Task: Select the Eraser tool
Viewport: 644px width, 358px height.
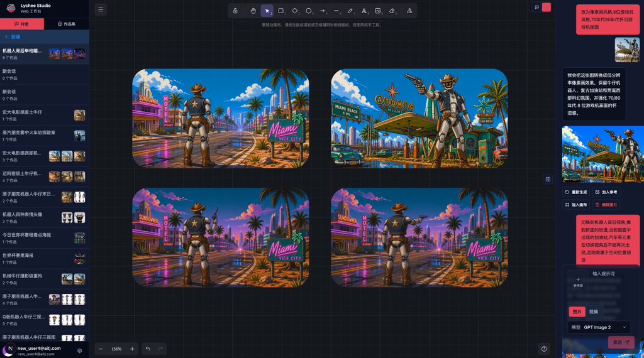Action: (x=392, y=11)
